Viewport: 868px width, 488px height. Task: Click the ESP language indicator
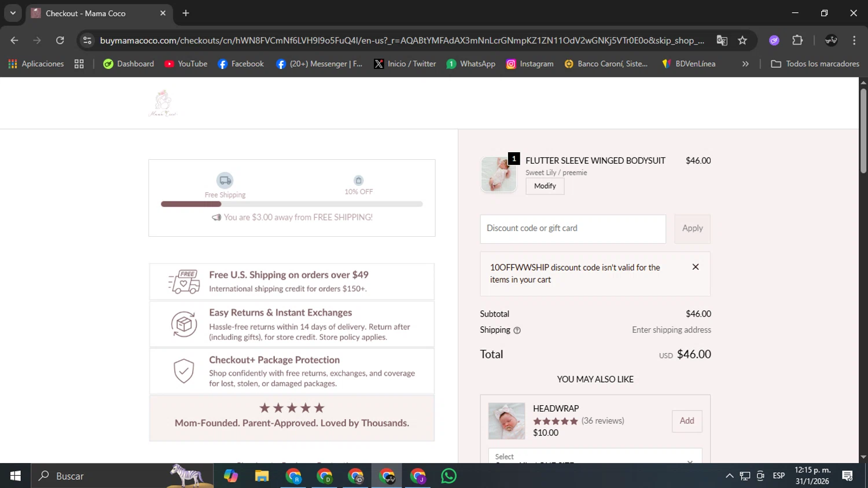pos(779,476)
